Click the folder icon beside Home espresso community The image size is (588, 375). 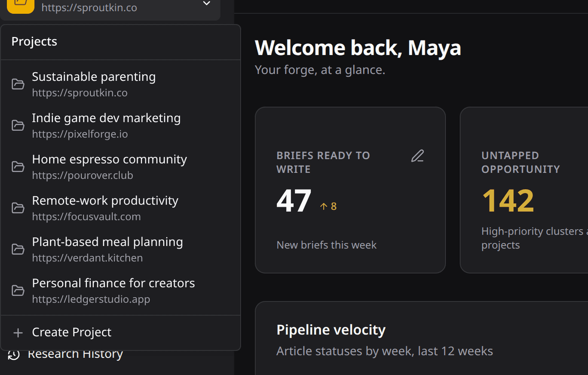click(x=18, y=166)
